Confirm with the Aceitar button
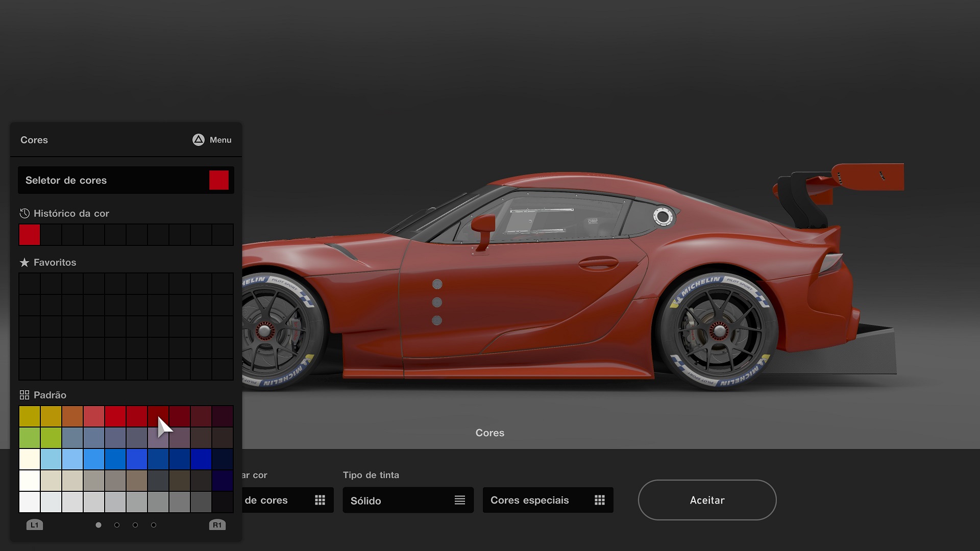The image size is (980, 551). pos(707,500)
